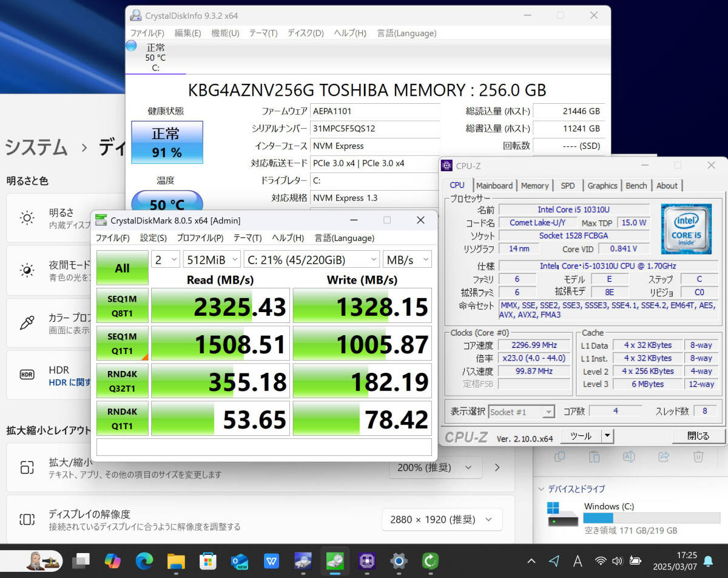Click the sun icon of the 明るさ row
The height and width of the screenshot is (578, 728).
click(x=27, y=218)
